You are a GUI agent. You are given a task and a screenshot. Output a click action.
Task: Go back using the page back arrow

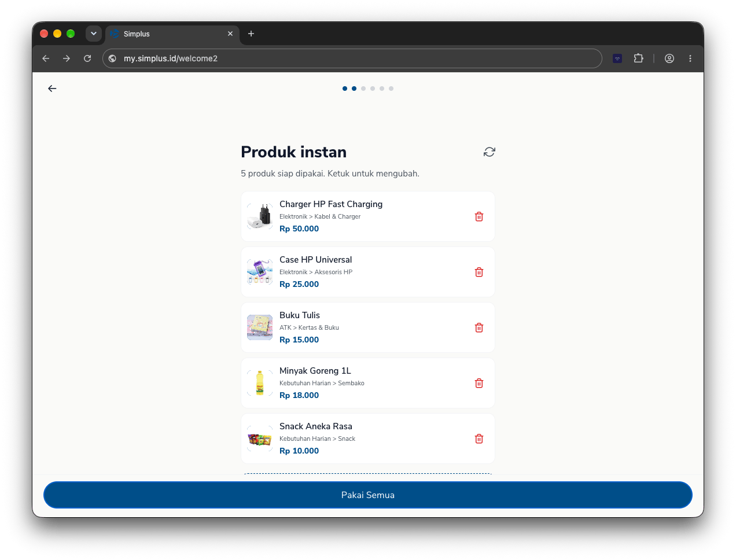tap(52, 89)
